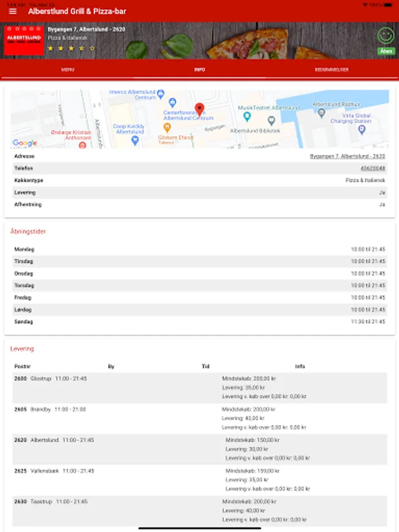Open the Bygangen 7 address link

point(347,156)
